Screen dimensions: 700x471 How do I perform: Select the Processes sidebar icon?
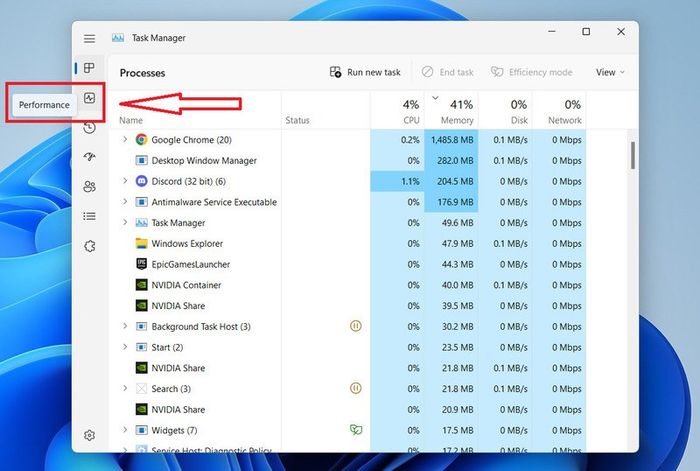pyautogui.click(x=89, y=68)
